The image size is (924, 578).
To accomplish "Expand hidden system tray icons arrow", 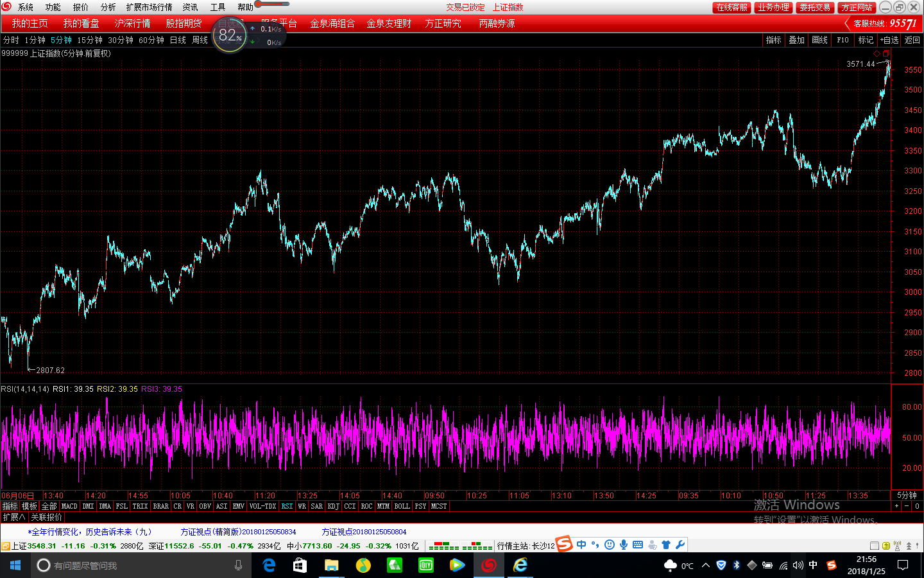I will (706, 565).
